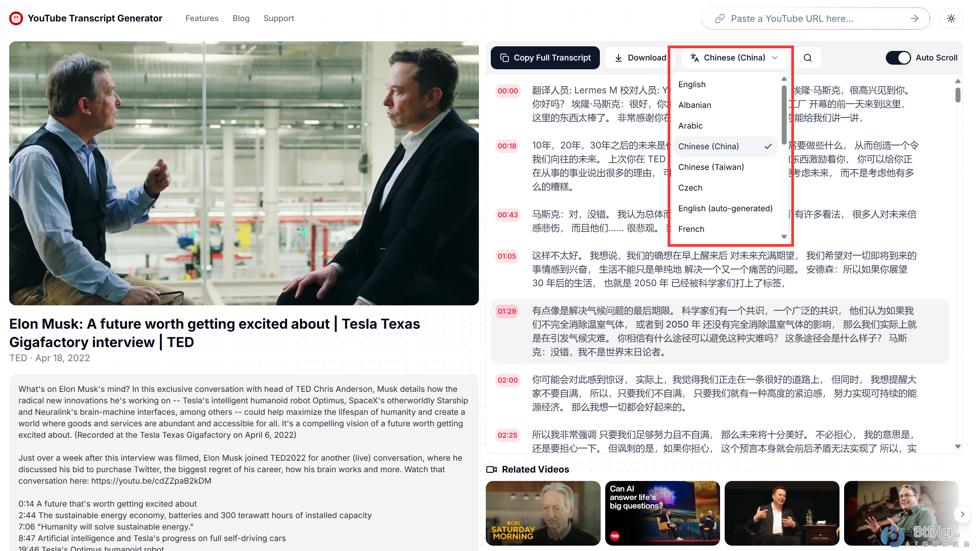Submit the URL via the arrow icon

click(x=915, y=18)
